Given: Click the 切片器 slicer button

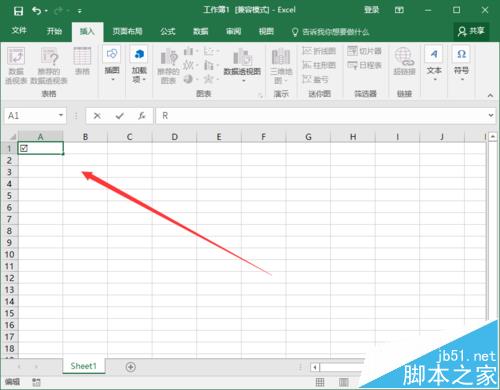Looking at the screenshot, I should pyautogui.click(x=364, y=51).
